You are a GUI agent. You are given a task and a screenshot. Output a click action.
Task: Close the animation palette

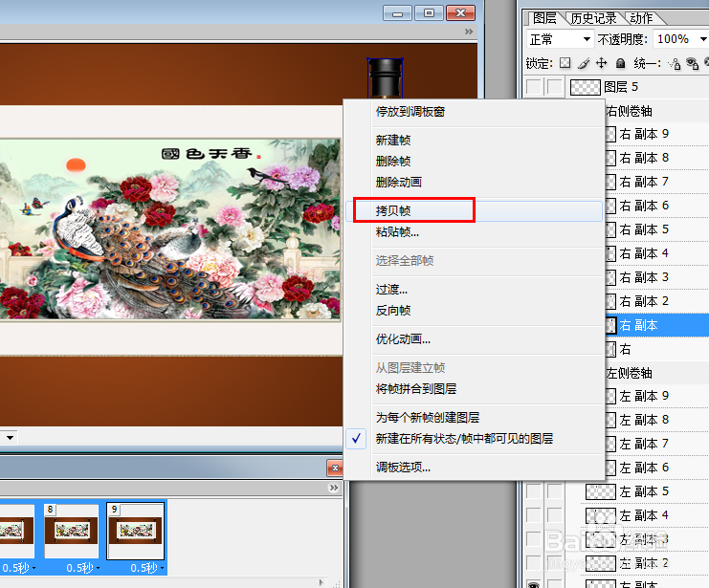335,468
